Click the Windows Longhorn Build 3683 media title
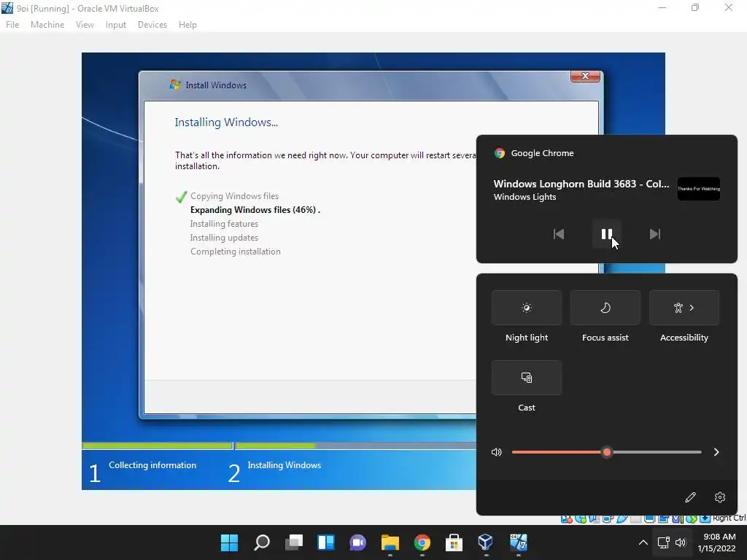Screen dimensions: 747x560 (x=581, y=184)
